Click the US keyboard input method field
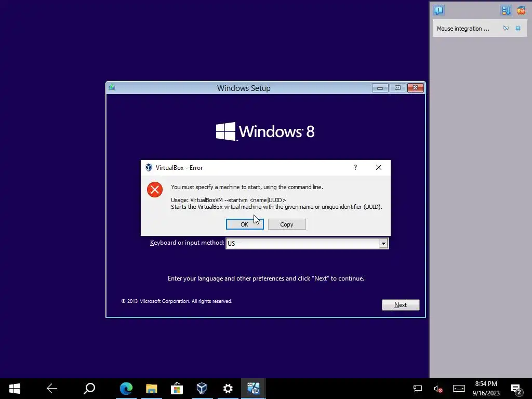The height and width of the screenshot is (399, 532). tap(307, 243)
